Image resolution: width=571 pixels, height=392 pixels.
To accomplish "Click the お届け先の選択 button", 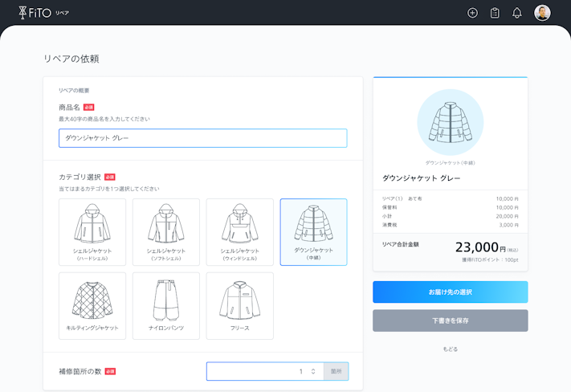I will (x=450, y=292).
